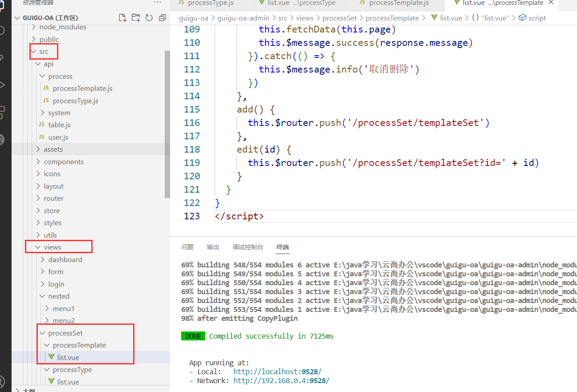Screen dimensions: 577x392
Task: Open the http://192.168.0.4:9528/ network link
Action: pyautogui.click(x=281, y=380)
